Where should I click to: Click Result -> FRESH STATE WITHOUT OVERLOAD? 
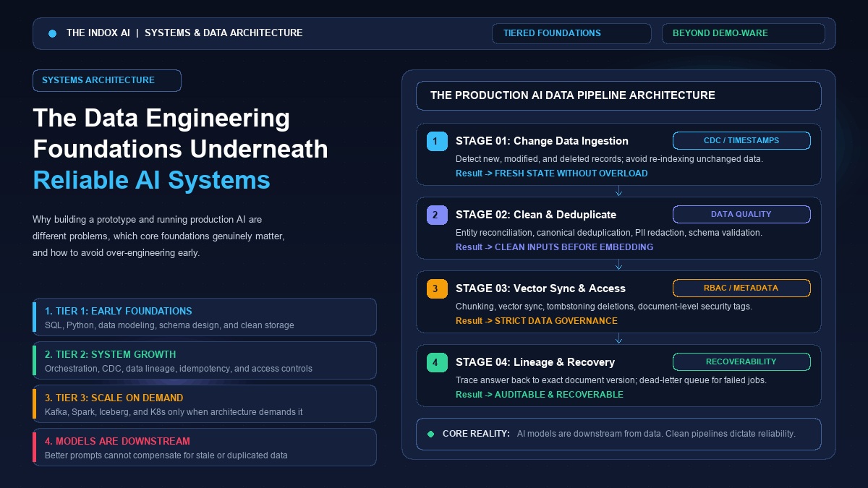coord(552,174)
